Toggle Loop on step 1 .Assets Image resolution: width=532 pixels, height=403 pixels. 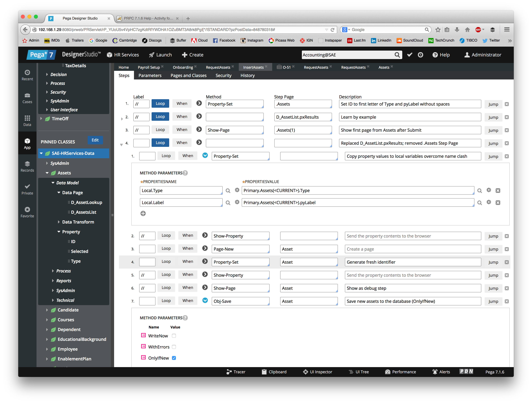160,103
